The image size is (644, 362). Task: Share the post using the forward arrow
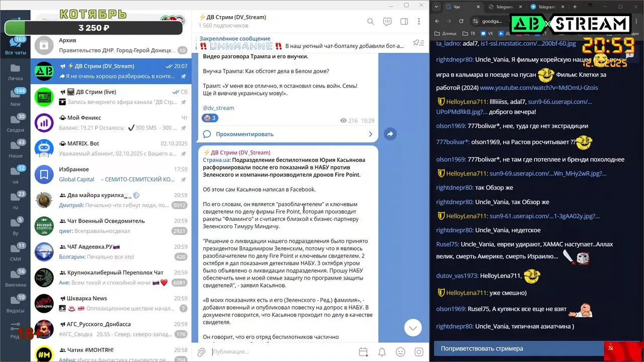click(x=390, y=134)
